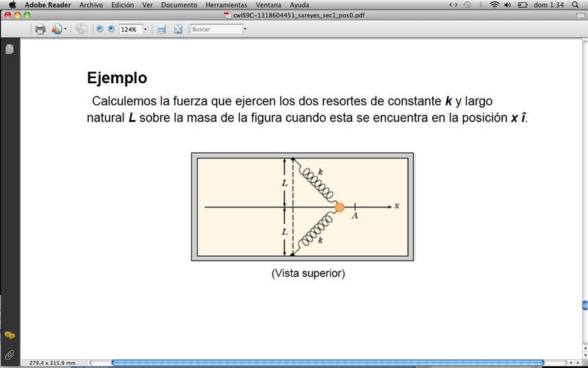
Task: Expand the create PDF dropdown arrow
Action: [66, 29]
